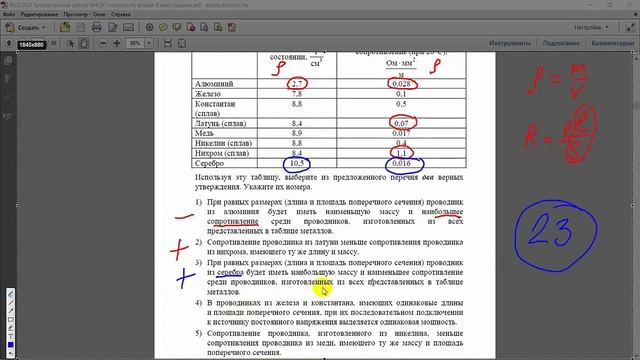The height and width of the screenshot is (360, 640).
Task: Select the arrow drawing tool
Action: point(11,311)
